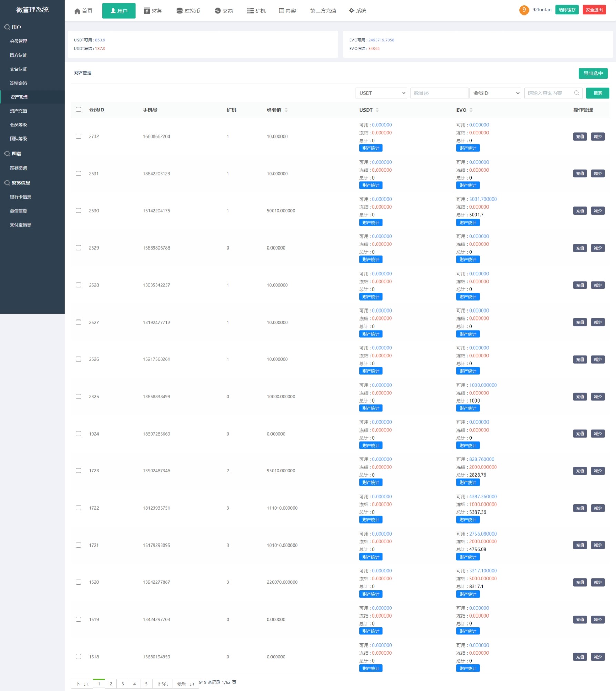
Task: Check the box for member 2528
Action: coord(79,285)
